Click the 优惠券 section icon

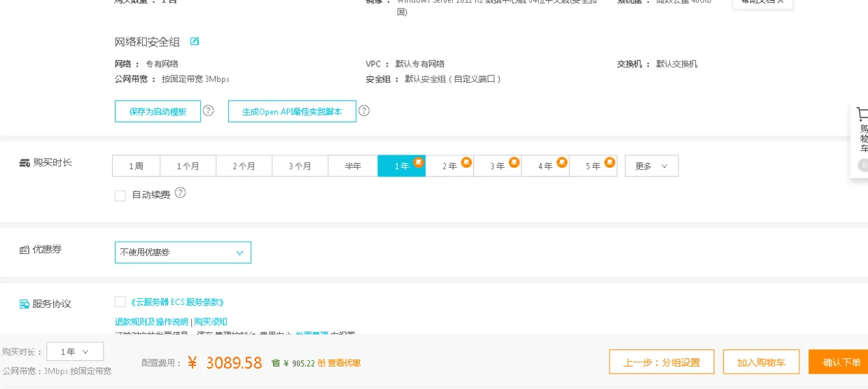[x=24, y=249]
